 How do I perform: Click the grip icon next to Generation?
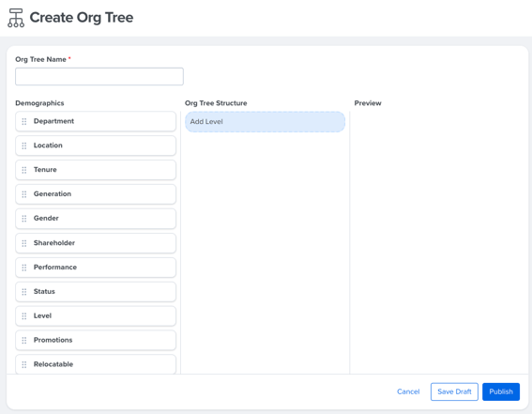[24, 194]
